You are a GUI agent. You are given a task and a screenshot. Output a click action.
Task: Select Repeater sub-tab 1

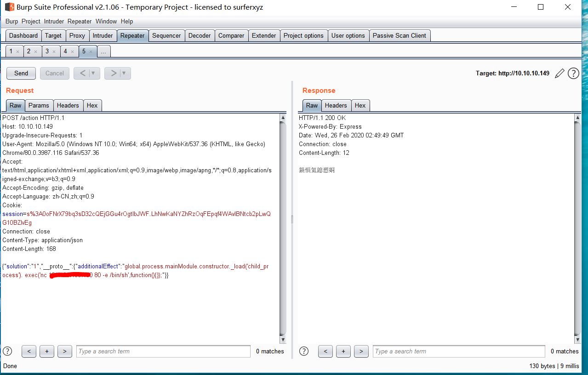click(x=11, y=51)
